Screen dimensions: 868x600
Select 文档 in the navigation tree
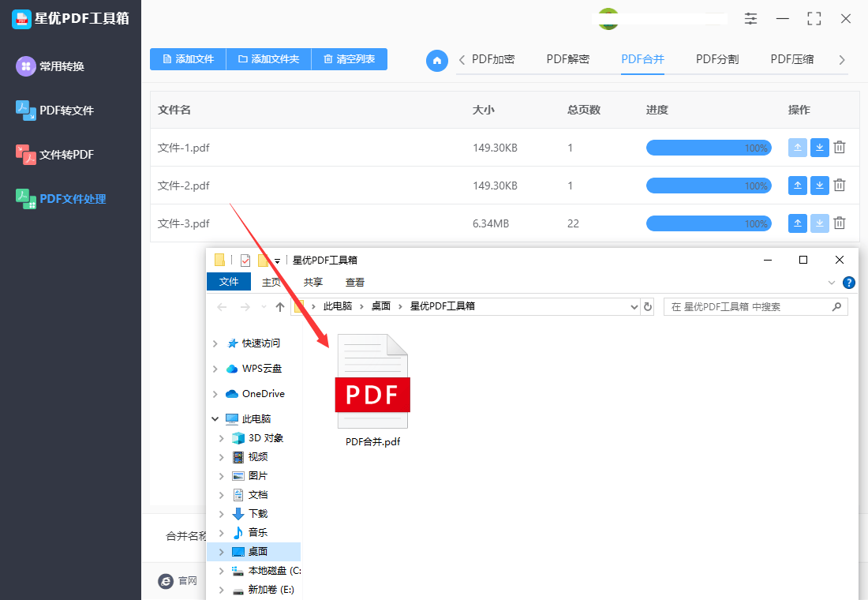pos(250,495)
